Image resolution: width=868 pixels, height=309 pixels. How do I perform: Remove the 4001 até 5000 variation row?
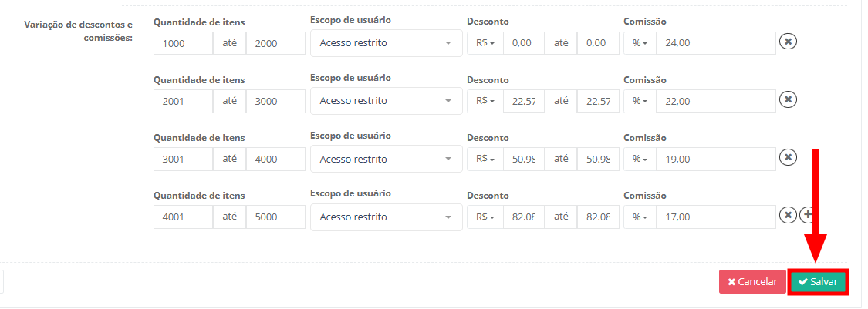(x=787, y=215)
